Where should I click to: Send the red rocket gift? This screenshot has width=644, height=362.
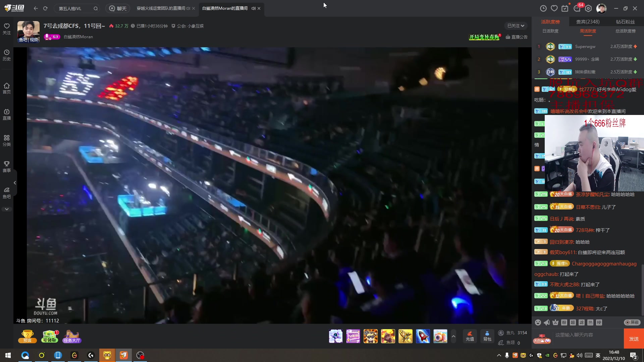423,336
